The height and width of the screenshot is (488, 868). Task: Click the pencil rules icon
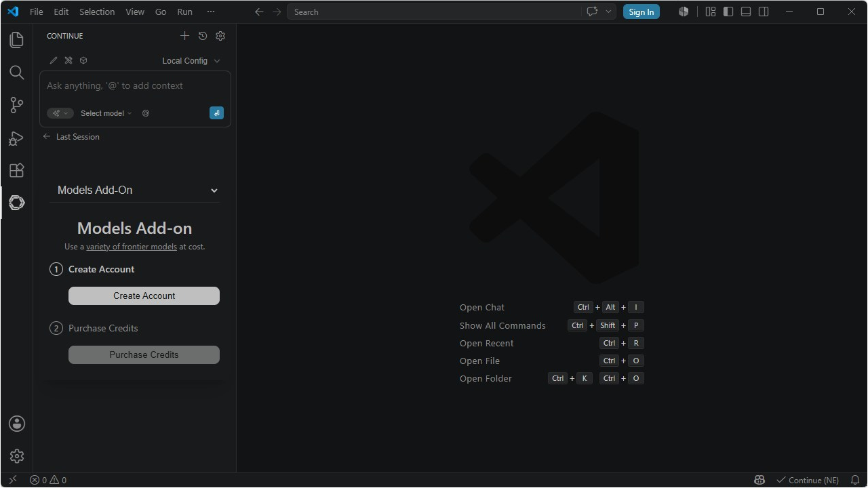[54, 60]
